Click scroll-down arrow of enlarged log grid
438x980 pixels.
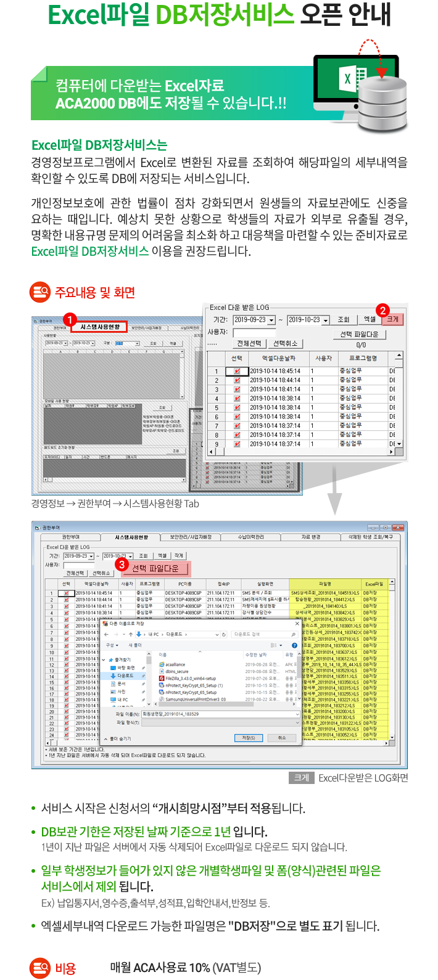[399, 444]
